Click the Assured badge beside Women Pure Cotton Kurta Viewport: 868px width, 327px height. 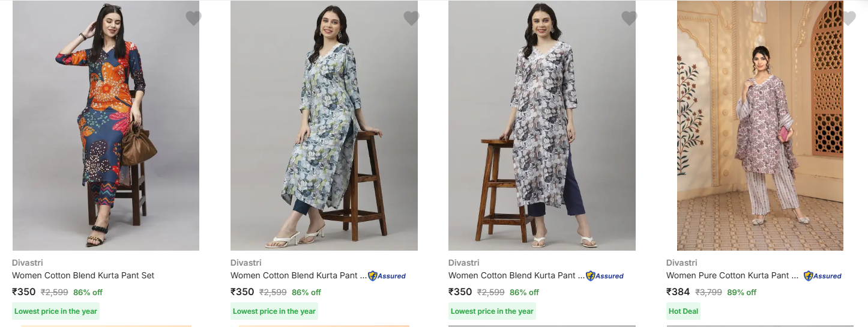pos(823,276)
